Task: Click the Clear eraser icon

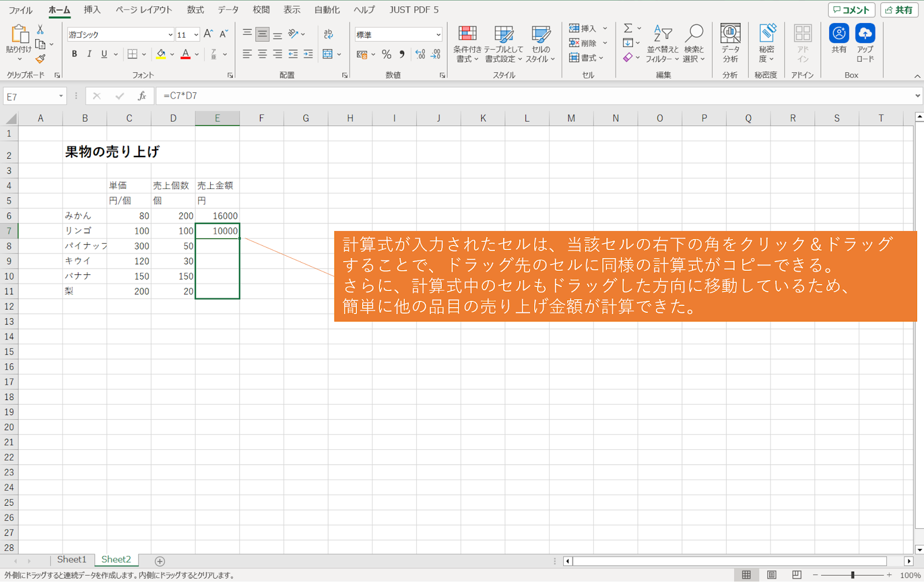Action: tap(628, 58)
